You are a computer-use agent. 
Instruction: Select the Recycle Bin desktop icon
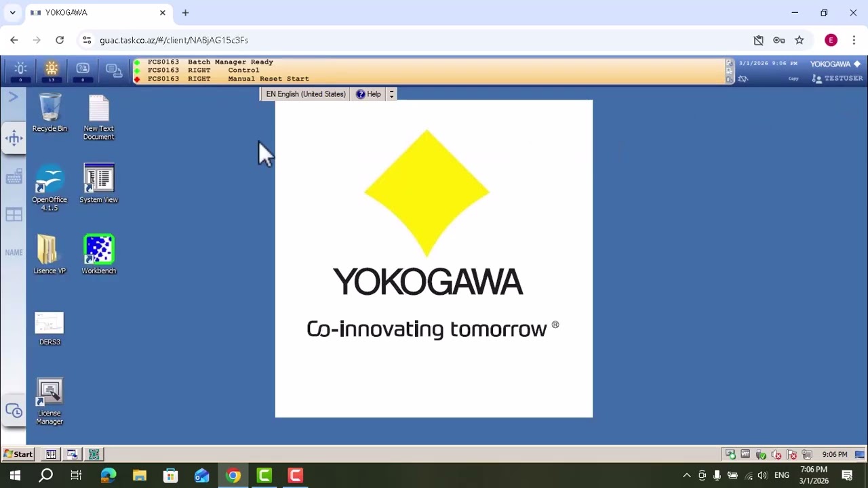tap(50, 113)
